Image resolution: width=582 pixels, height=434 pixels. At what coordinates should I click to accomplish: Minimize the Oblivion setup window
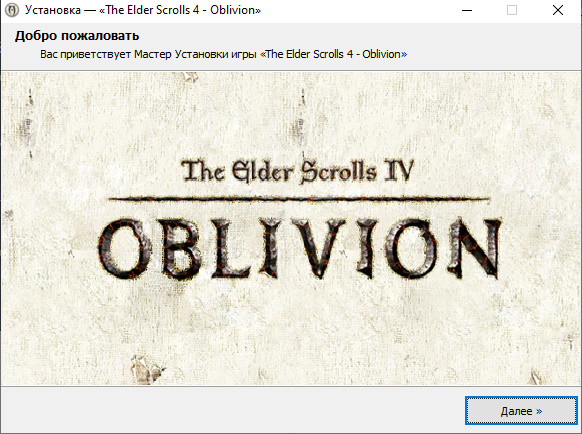pyautogui.click(x=467, y=10)
